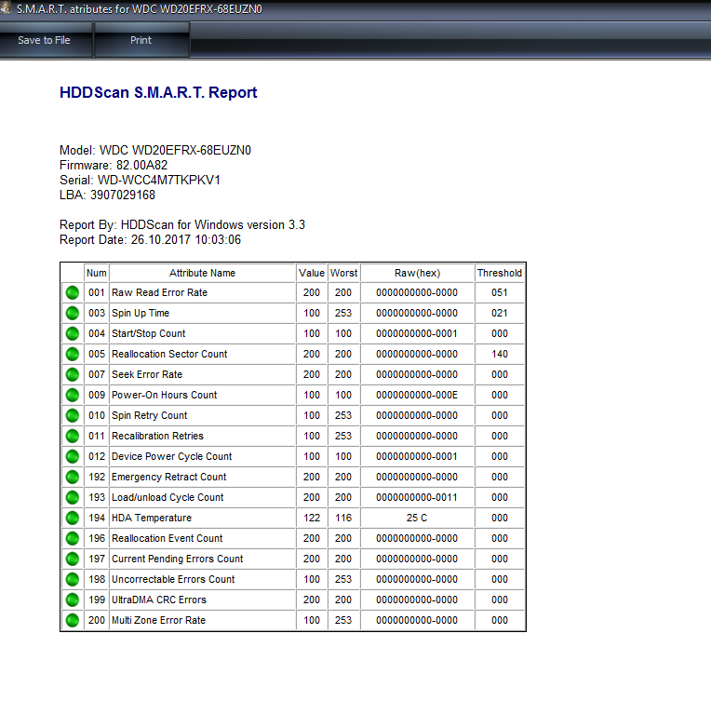Screen dimensions: 711x728
Task: Click the 116 worst value for HDA Temperature
Action: tap(343, 519)
